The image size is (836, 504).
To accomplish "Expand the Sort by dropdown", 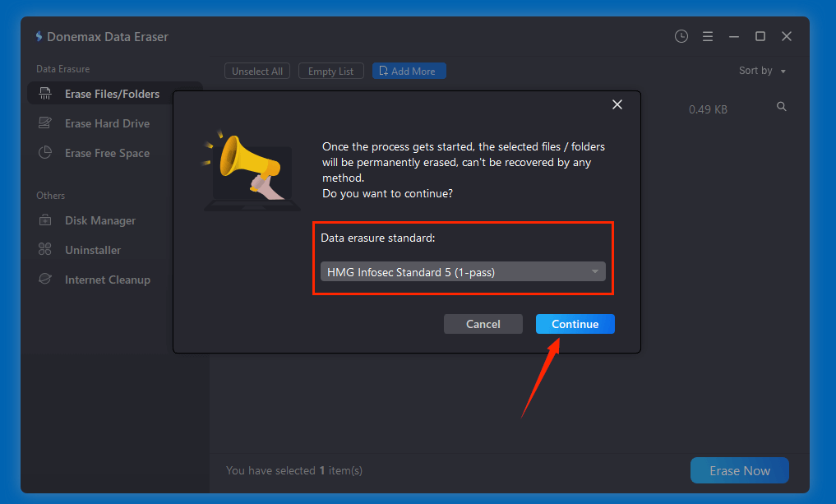I will tap(762, 71).
